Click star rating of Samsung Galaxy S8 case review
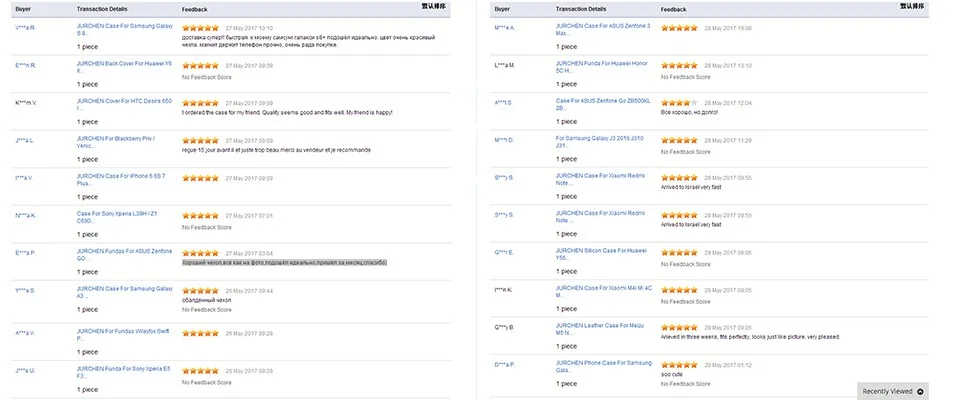The width and height of the screenshot is (960, 400). [x=200, y=28]
